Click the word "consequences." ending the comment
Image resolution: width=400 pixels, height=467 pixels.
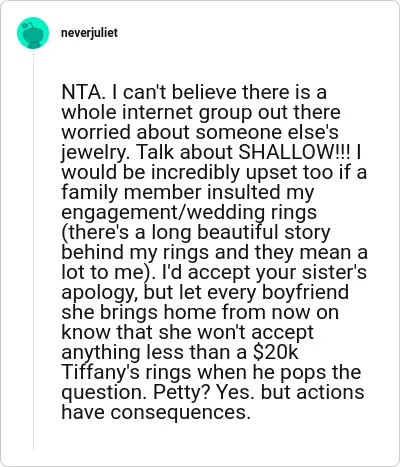pos(180,413)
